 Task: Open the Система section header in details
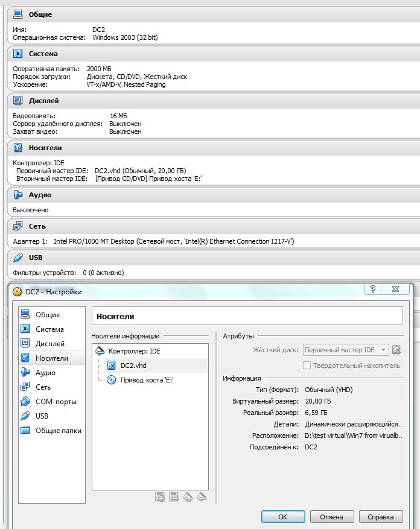[214, 54]
